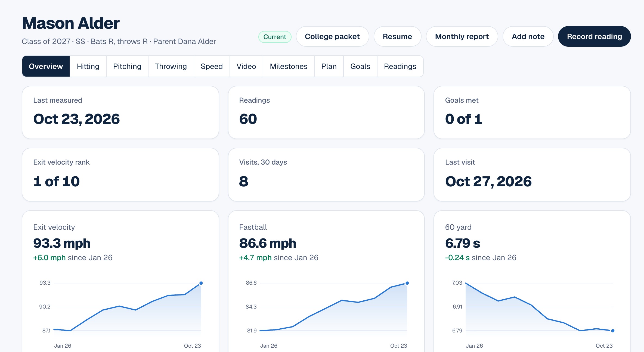Select the Speed tab

212,66
